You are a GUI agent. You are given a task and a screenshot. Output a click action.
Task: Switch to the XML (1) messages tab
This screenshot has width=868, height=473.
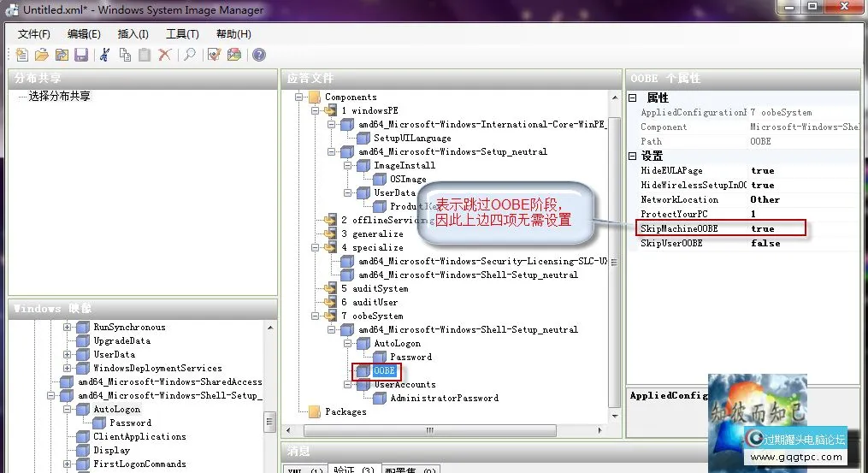tap(305, 470)
